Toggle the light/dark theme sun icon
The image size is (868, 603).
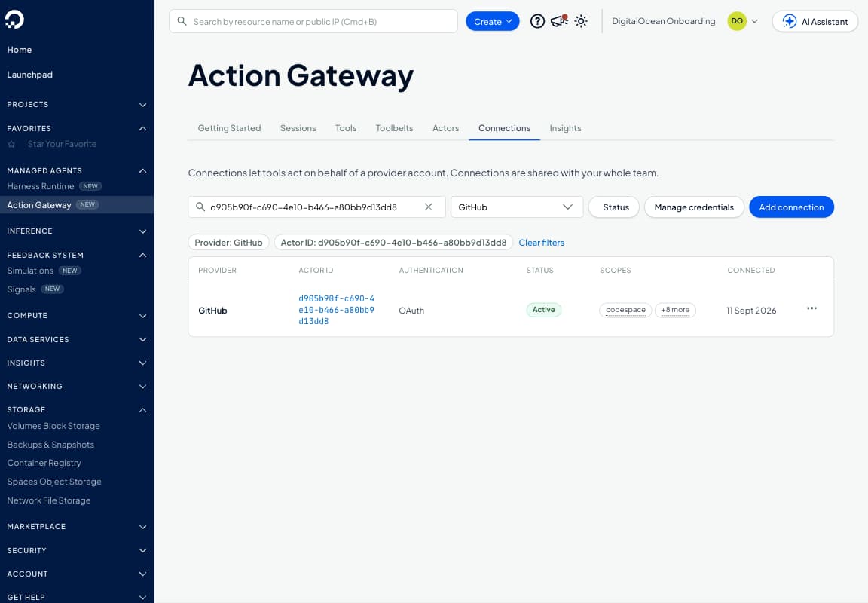(581, 22)
